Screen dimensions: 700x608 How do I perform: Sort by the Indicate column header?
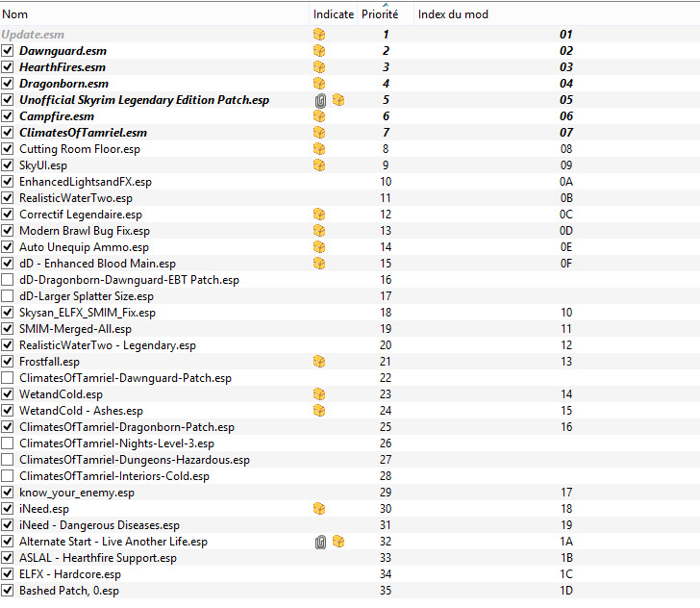point(333,14)
